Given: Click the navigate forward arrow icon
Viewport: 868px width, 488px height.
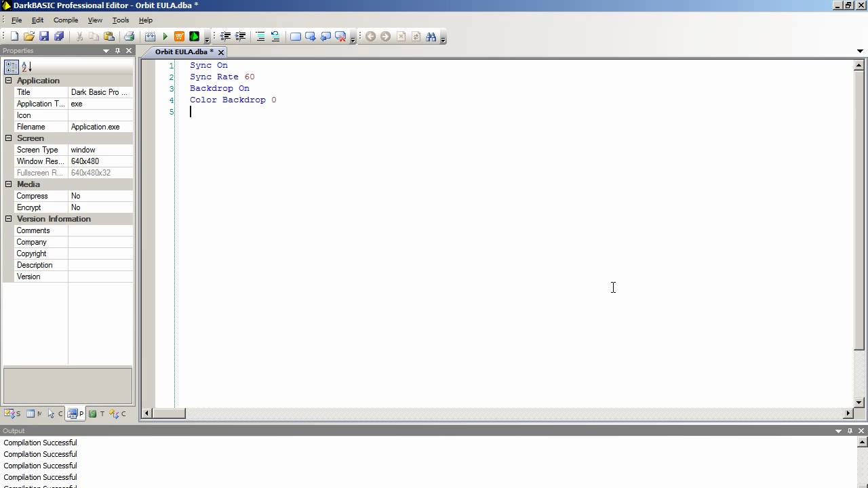Looking at the screenshot, I should click(x=385, y=37).
